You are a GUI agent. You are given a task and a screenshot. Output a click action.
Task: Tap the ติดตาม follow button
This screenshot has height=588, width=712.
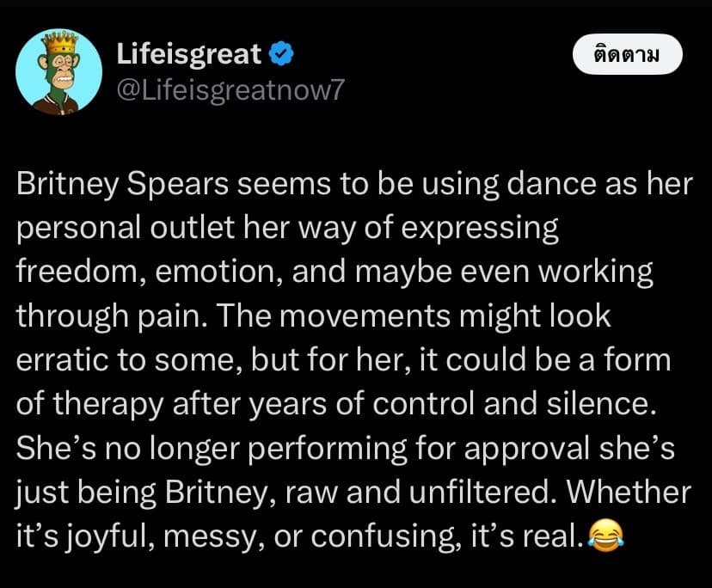626,56
